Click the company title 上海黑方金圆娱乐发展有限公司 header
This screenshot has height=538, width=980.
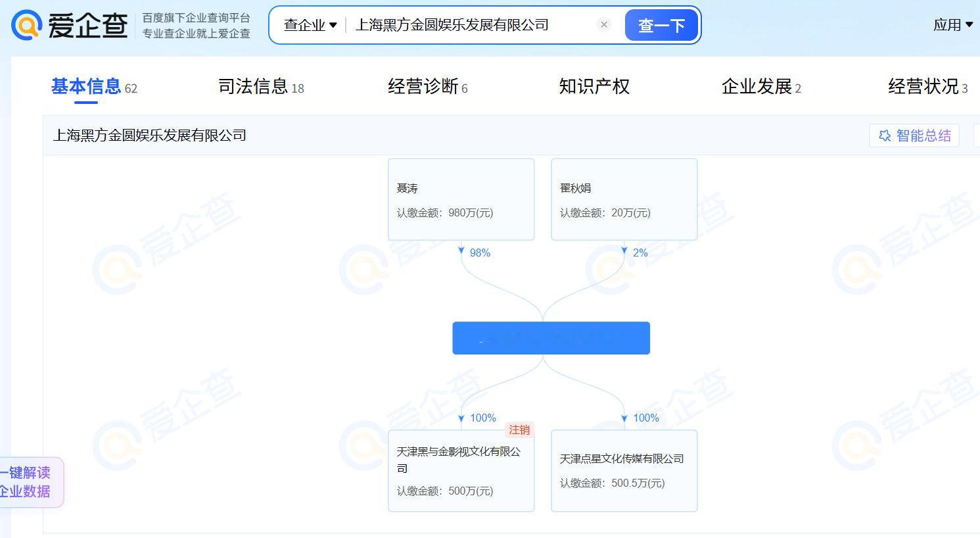click(149, 135)
